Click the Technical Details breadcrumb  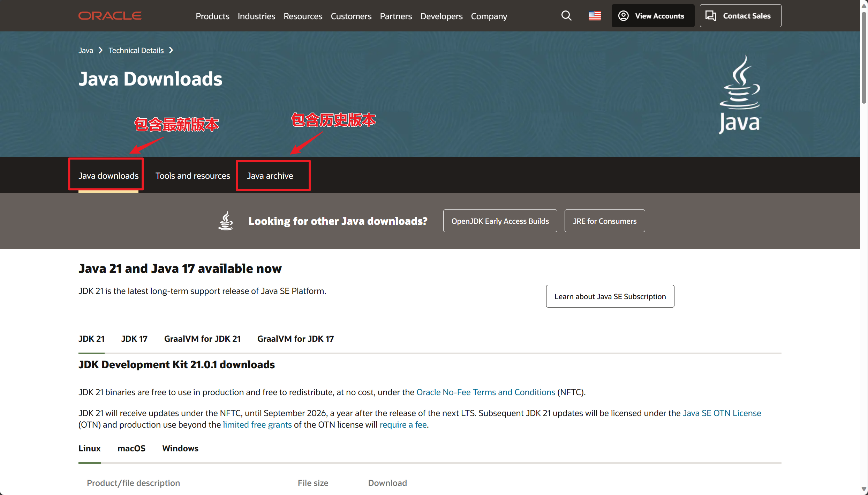pyautogui.click(x=136, y=50)
